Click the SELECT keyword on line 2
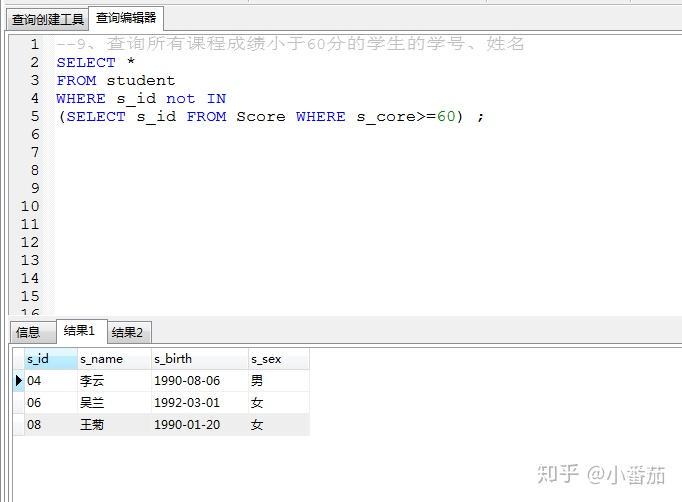682x502 pixels. point(86,63)
